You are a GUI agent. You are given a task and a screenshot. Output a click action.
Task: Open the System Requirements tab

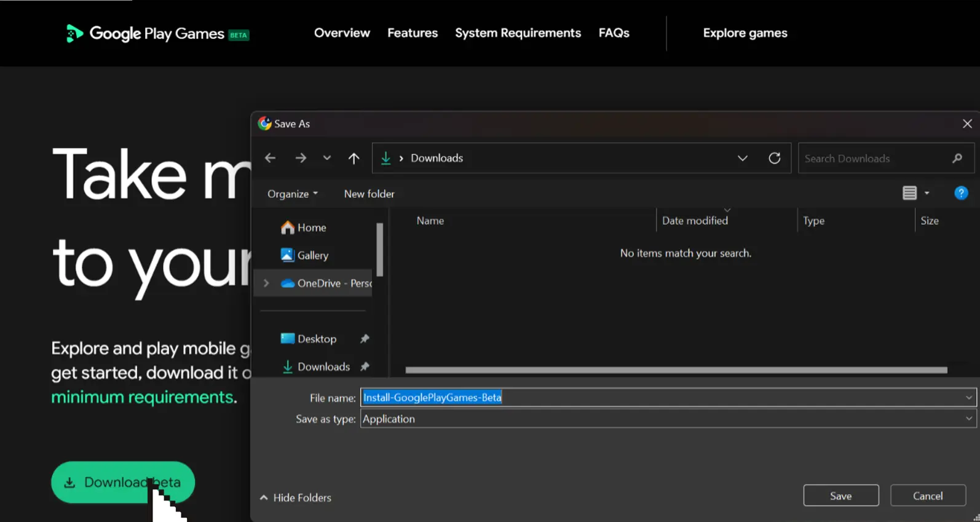click(x=518, y=33)
